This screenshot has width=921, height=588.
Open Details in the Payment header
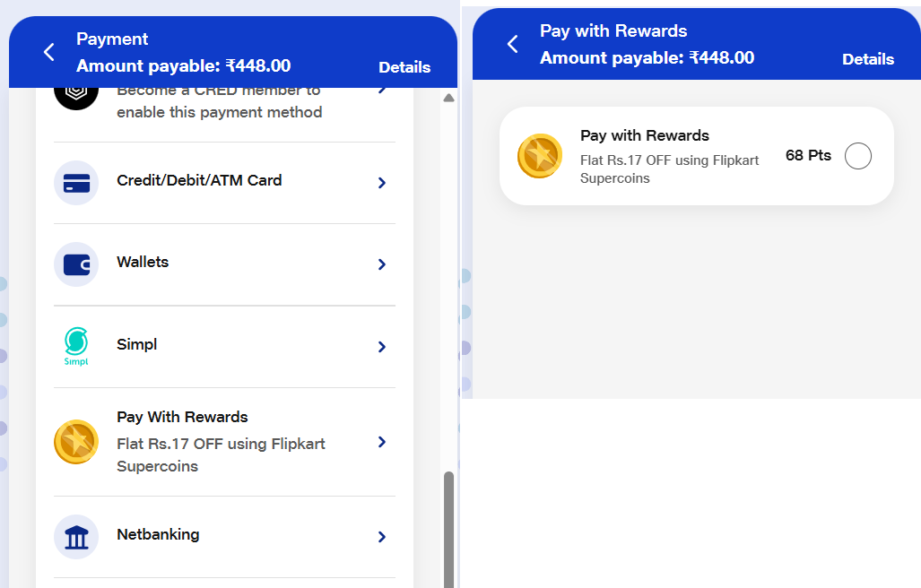(x=404, y=67)
